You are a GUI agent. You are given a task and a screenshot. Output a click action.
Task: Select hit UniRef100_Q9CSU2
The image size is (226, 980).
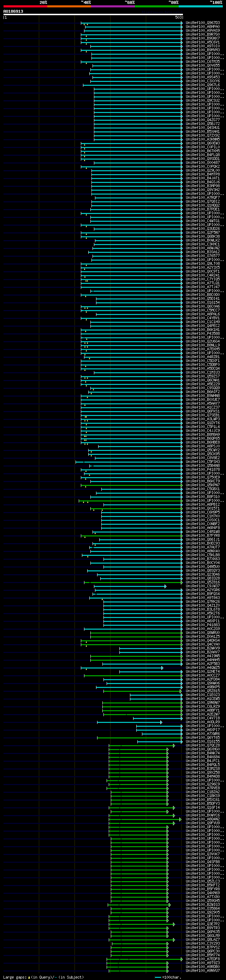[203, 100]
